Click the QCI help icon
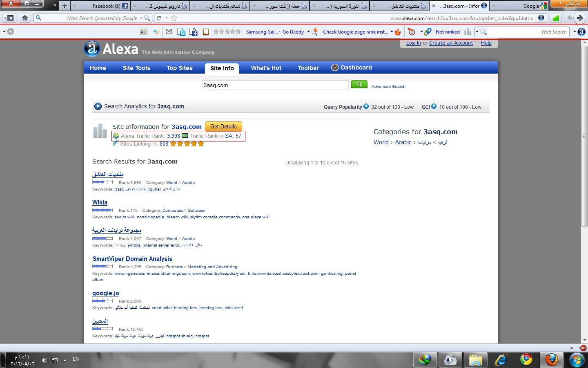This screenshot has width=588, height=368. click(x=434, y=106)
